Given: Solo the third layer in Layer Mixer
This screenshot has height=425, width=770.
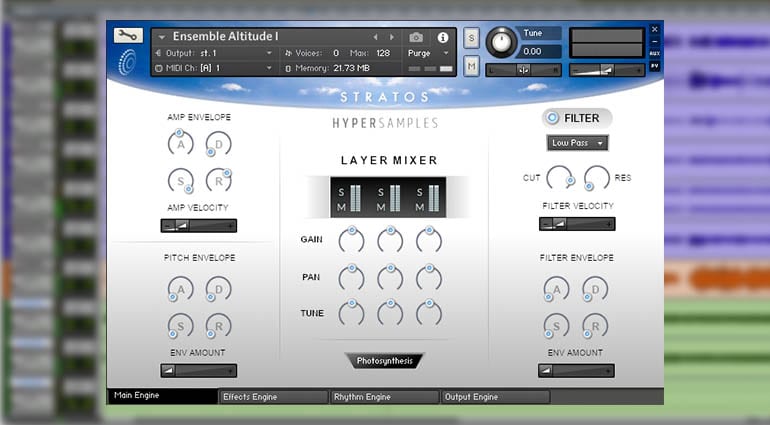Looking at the screenshot, I should pyautogui.click(x=419, y=192).
